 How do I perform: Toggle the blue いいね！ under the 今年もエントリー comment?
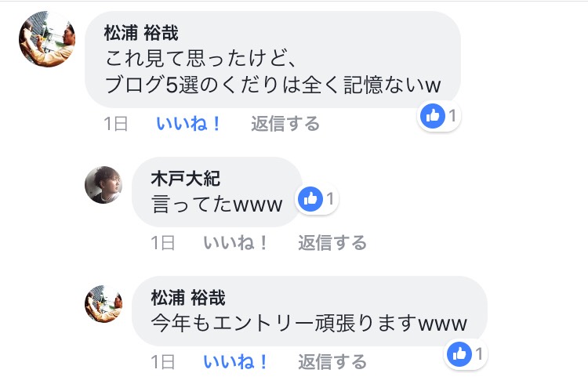[x=235, y=362]
